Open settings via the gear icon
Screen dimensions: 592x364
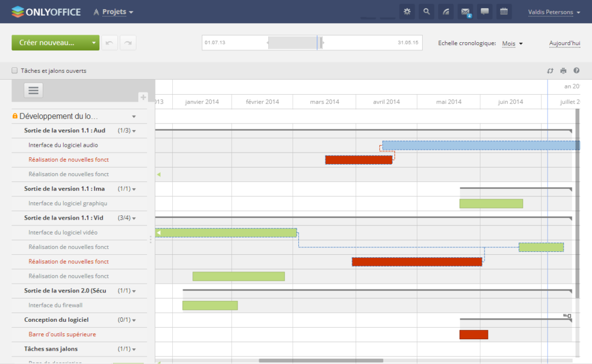coord(407,11)
